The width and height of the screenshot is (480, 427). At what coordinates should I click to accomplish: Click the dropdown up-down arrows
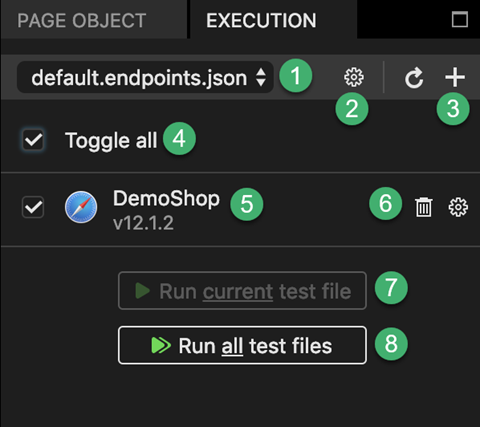[261, 77]
